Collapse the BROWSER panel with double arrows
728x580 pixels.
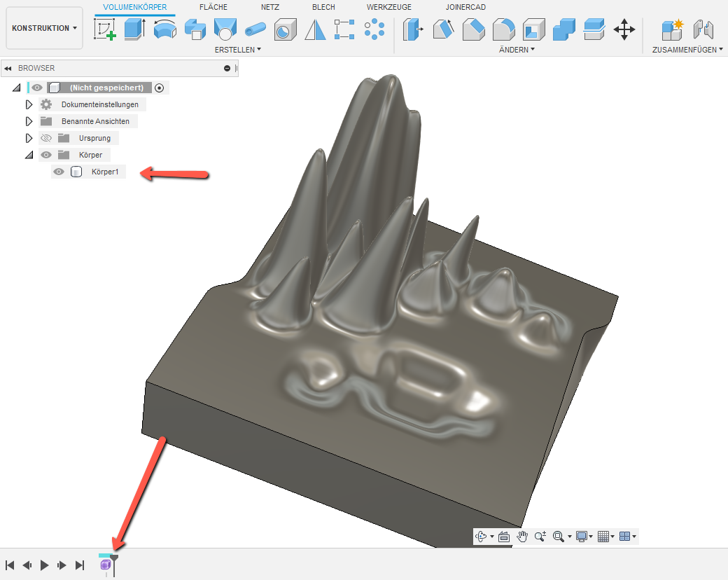tap(8, 69)
